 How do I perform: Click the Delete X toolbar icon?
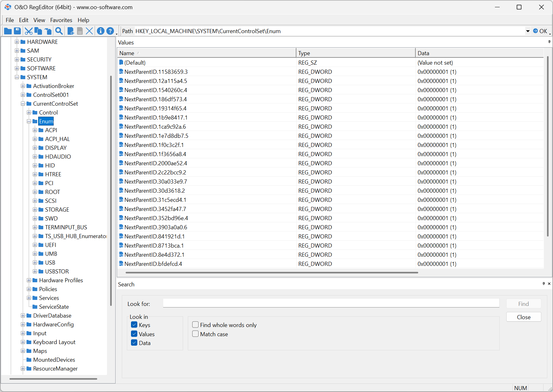click(x=89, y=31)
